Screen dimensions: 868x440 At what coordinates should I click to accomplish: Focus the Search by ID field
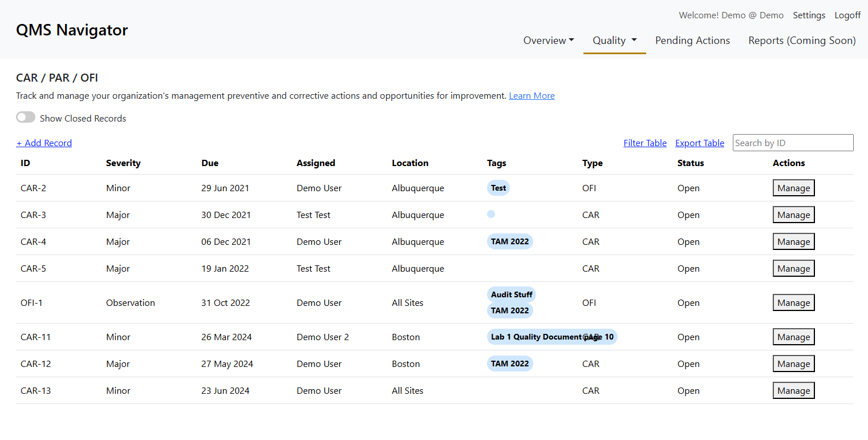[793, 143]
